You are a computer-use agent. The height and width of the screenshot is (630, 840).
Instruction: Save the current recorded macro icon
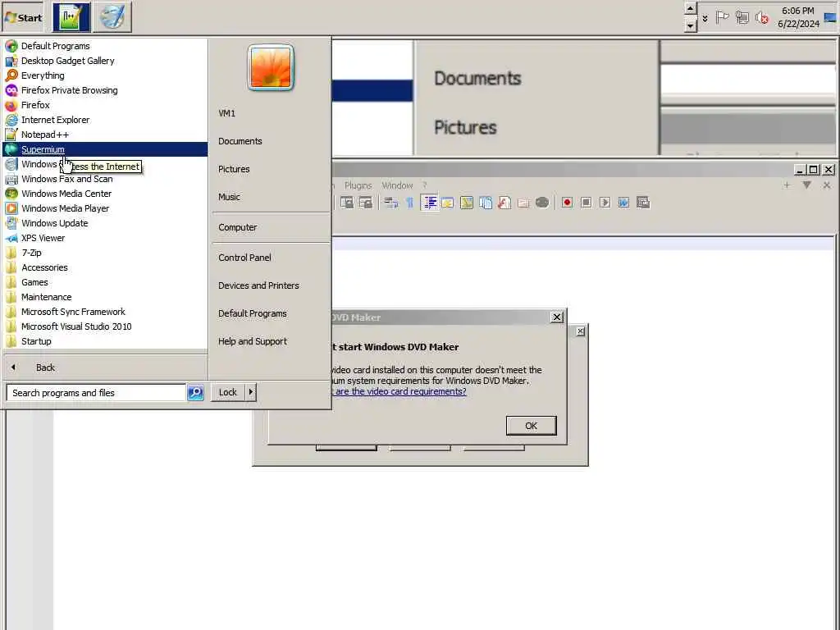[643, 203]
